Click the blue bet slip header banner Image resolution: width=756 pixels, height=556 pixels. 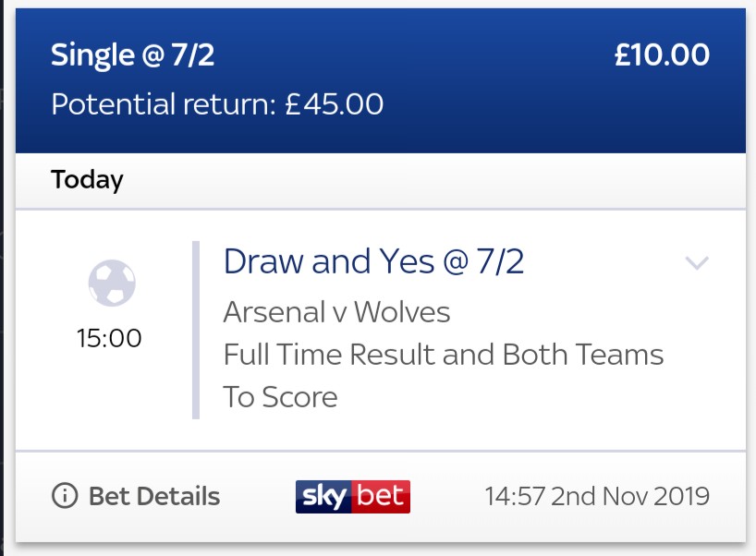381,80
